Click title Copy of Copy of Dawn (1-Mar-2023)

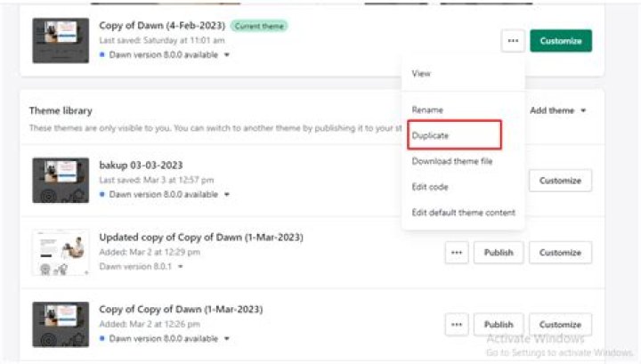(181, 309)
